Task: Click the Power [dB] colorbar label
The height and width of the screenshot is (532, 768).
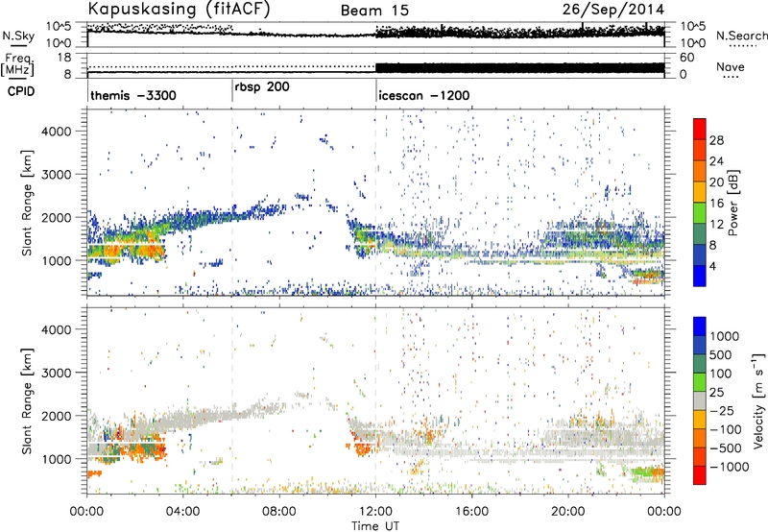Action: click(x=732, y=203)
